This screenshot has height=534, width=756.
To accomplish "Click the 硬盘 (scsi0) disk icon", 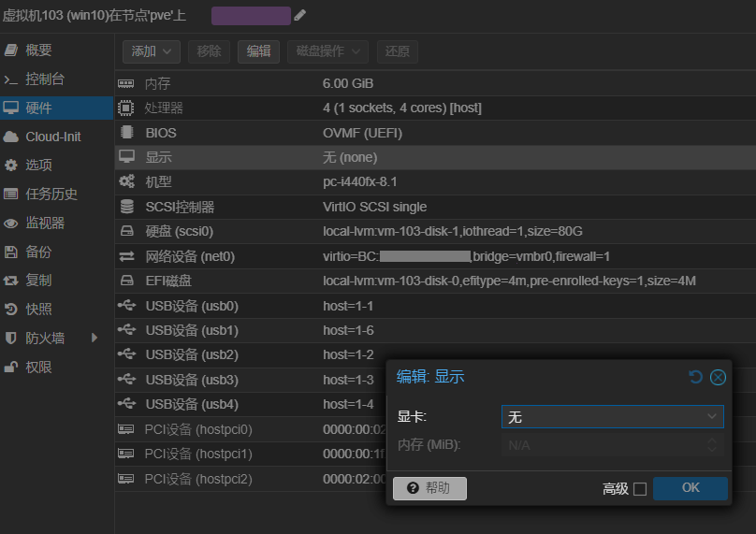I will [x=127, y=231].
